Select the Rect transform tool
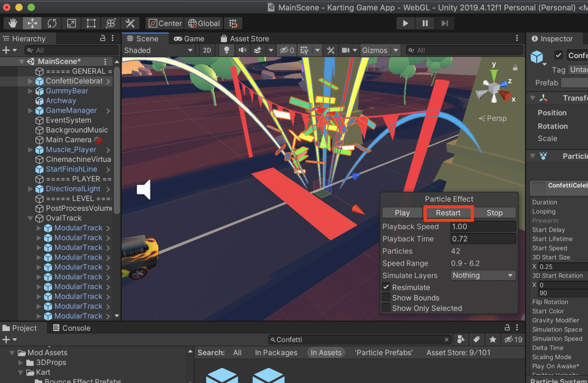The width and height of the screenshot is (588, 383). (x=91, y=23)
